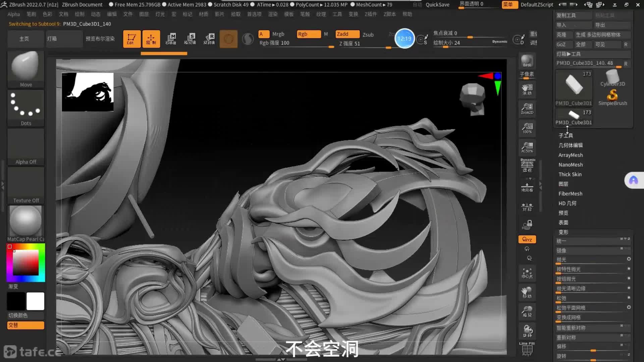Open the Alpha menu
The width and height of the screenshot is (644, 362).
coord(14,14)
